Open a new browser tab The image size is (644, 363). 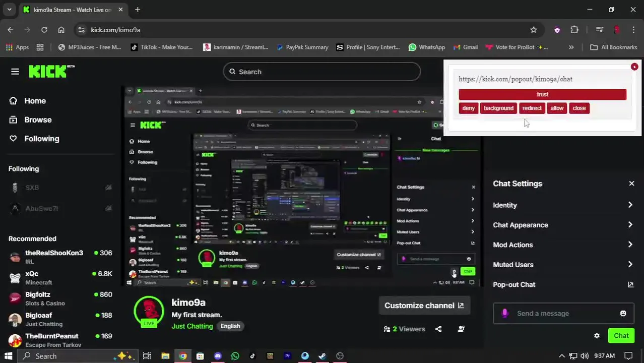pyautogui.click(x=138, y=10)
